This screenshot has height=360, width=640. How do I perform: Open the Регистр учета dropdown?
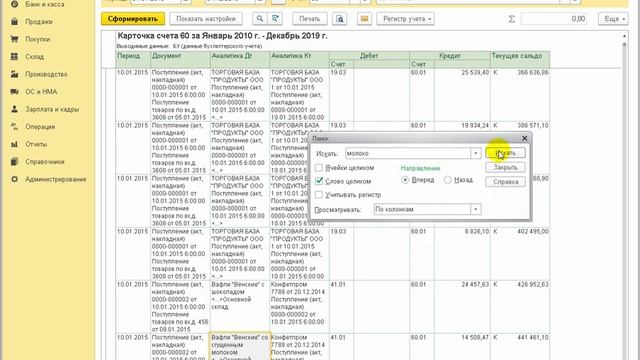click(405, 19)
